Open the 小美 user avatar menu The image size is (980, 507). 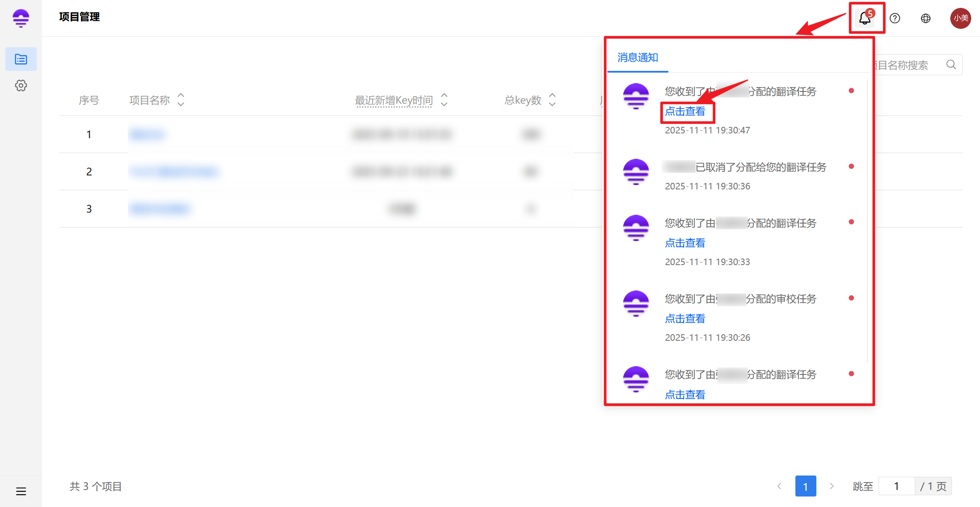960,18
